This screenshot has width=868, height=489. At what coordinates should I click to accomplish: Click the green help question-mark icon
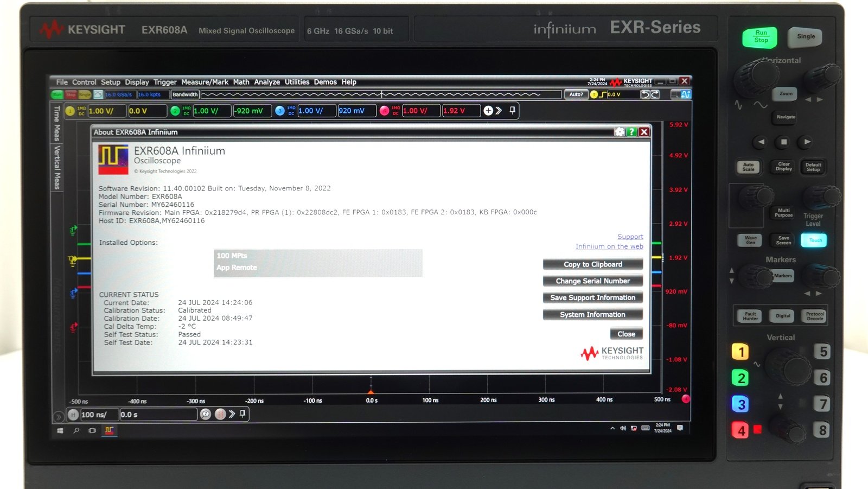coord(631,132)
